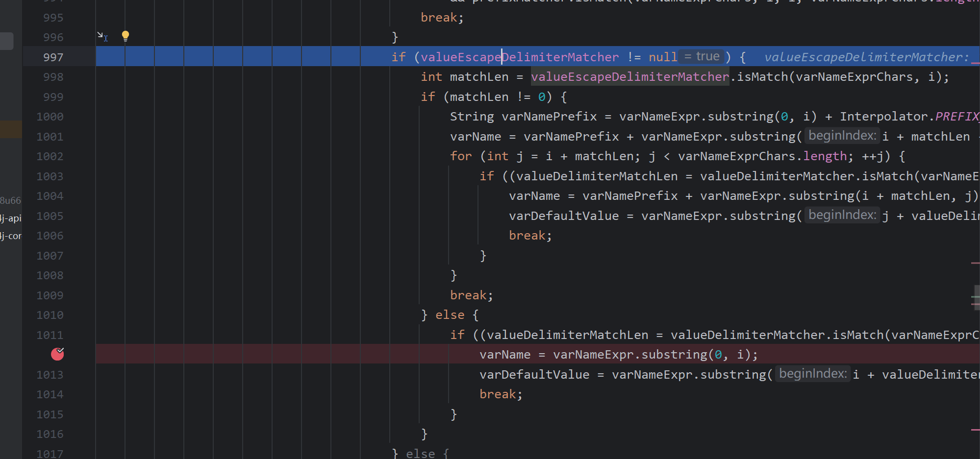Click the 'beginIndex:' parameter hint on line 1001
The height and width of the screenshot is (459, 980).
coord(842,136)
